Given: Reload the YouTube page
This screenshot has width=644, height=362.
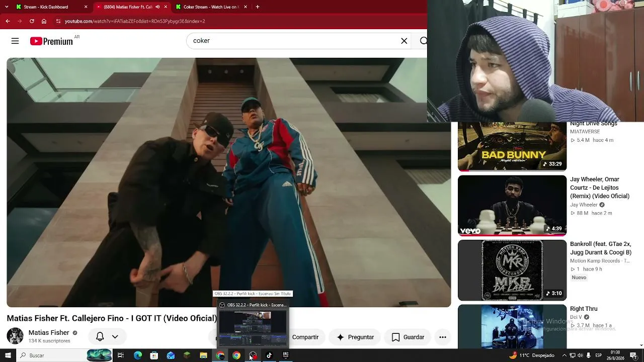Looking at the screenshot, I should coord(32,21).
